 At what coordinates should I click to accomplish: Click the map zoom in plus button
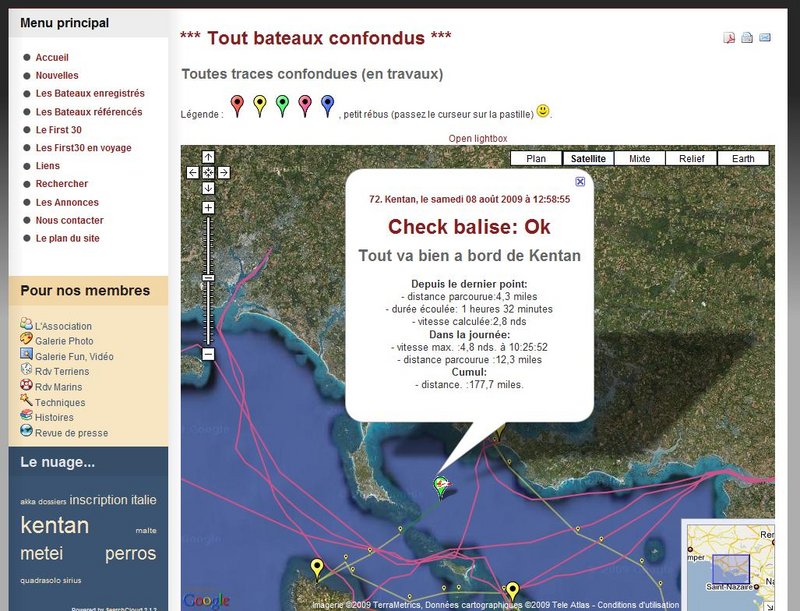pos(208,207)
